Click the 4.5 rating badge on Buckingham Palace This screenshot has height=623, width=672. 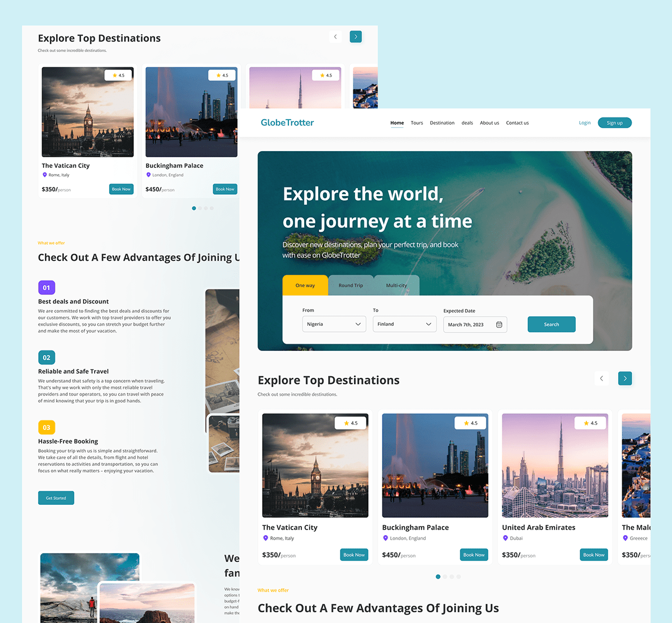click(x=470, y=423)
